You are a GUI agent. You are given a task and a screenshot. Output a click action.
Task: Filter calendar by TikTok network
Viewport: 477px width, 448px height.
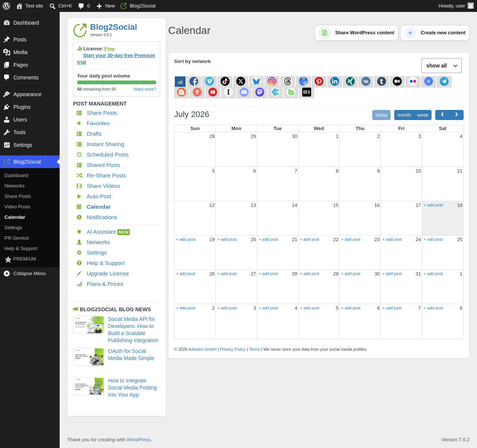(225, 82)
